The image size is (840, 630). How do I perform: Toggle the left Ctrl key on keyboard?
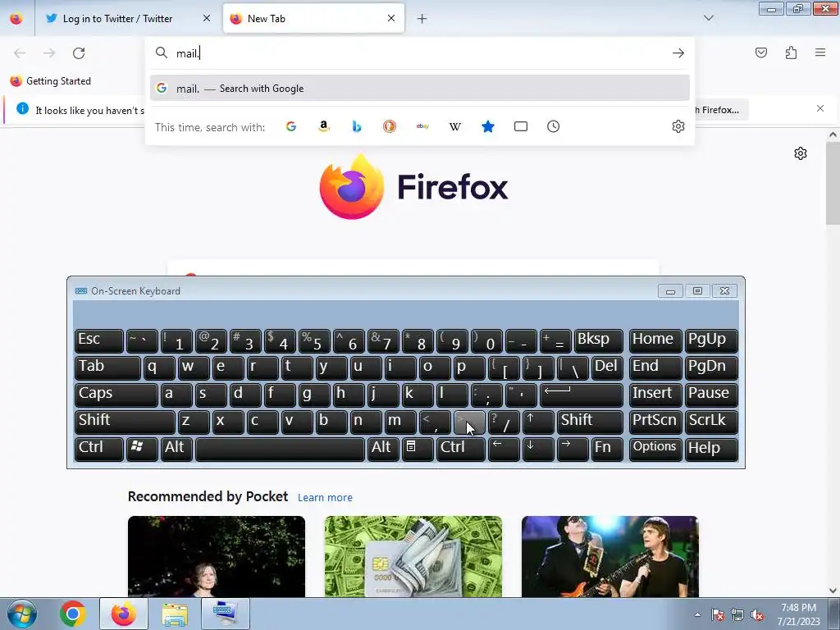99,449
